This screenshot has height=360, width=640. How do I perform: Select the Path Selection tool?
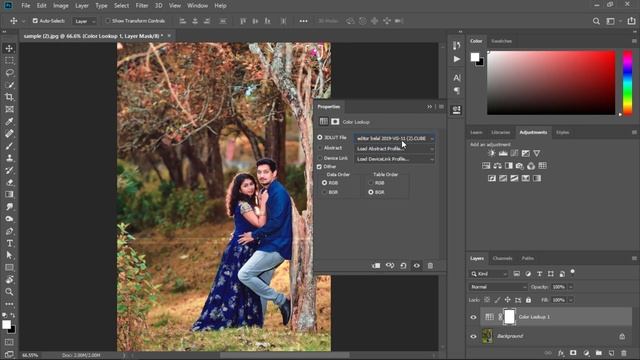click(x=9, y=256)
